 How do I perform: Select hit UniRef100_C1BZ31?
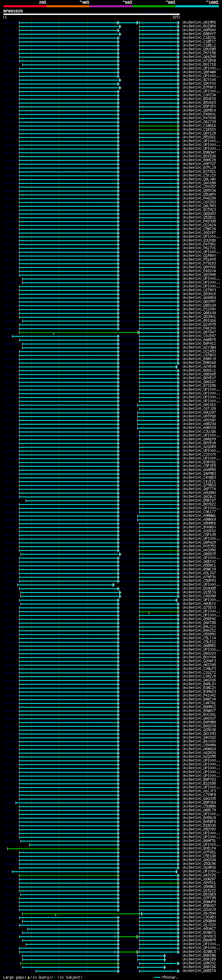coord(199,38)
